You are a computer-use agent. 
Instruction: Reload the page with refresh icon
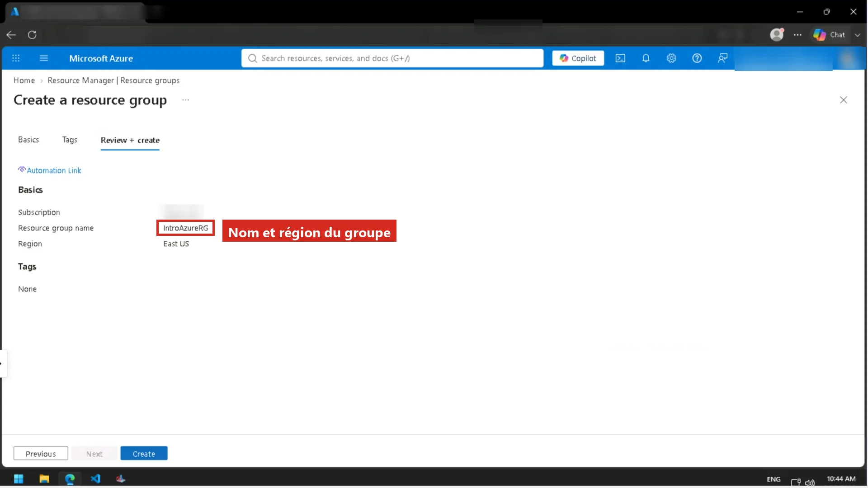pyautogui.click(x=32, y=35)
